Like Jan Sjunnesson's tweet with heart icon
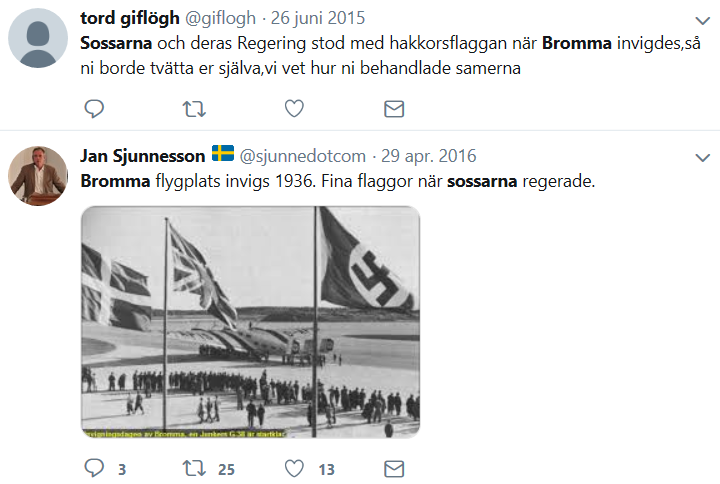The width and height of the screenshot is (720, 484). [x=294, y=468]
